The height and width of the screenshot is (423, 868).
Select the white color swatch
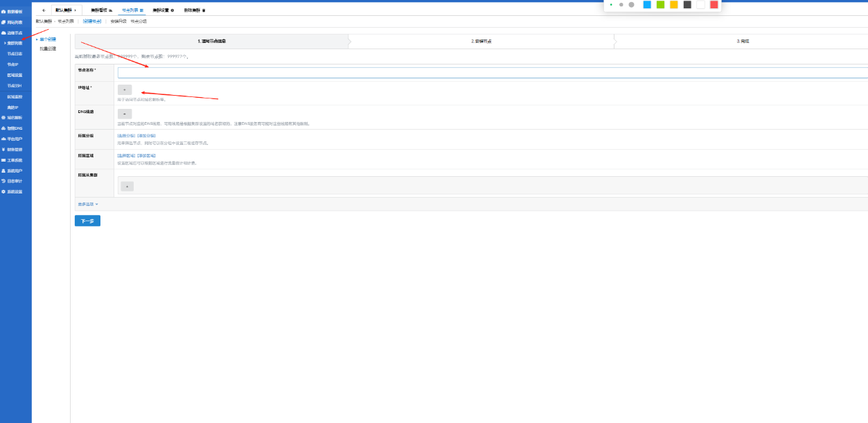point(700,4)
